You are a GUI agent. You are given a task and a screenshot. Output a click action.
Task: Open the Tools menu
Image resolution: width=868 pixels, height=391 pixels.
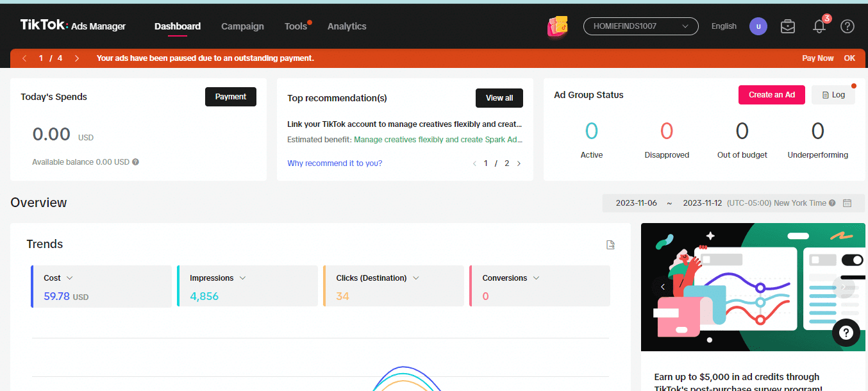pos(296,26)
